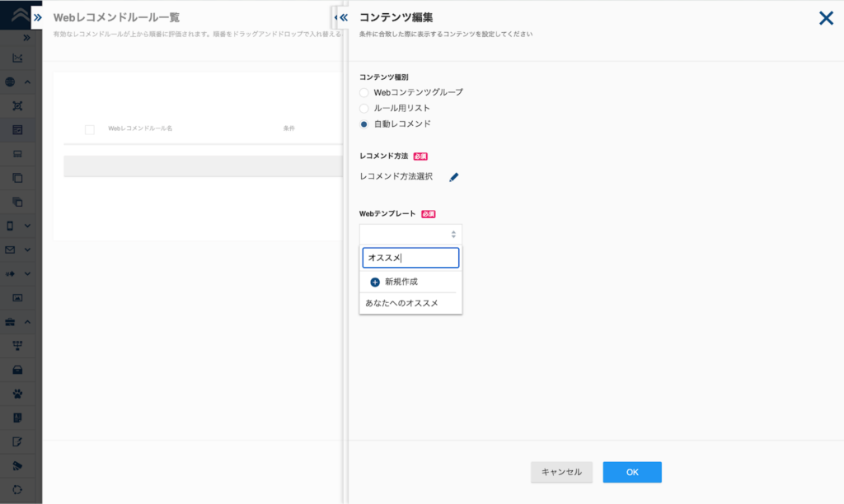Close the コンテンツ編集 panel with X
The width and height of the screenshot is (844, 504).
826,18
